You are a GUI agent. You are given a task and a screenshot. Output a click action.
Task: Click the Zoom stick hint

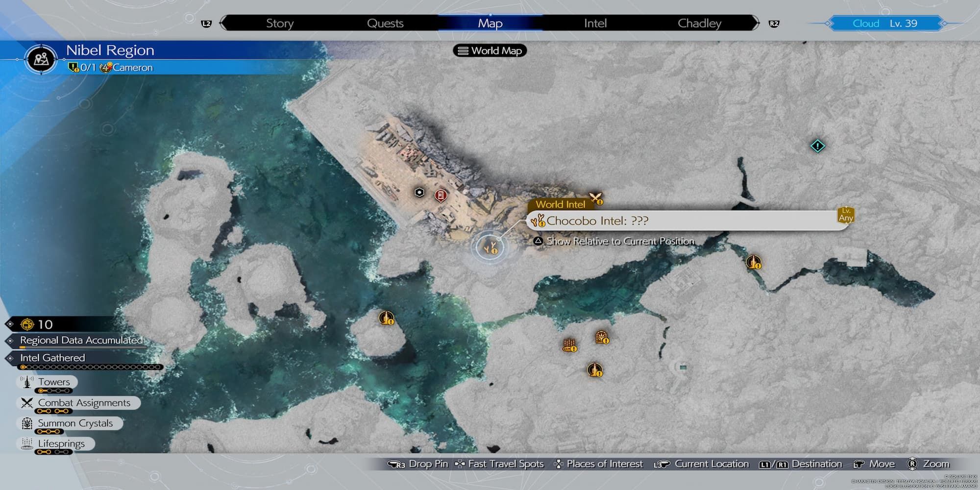(928, 464)
